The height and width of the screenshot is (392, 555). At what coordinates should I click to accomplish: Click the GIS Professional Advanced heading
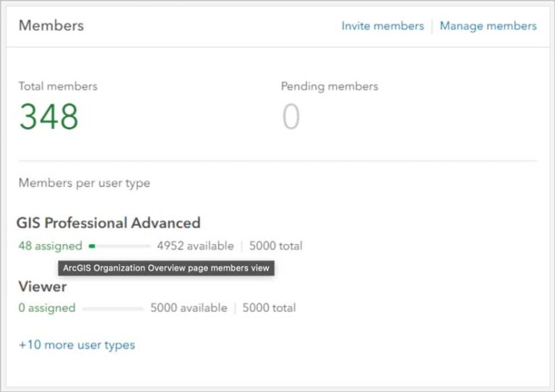tap(108, 223)
